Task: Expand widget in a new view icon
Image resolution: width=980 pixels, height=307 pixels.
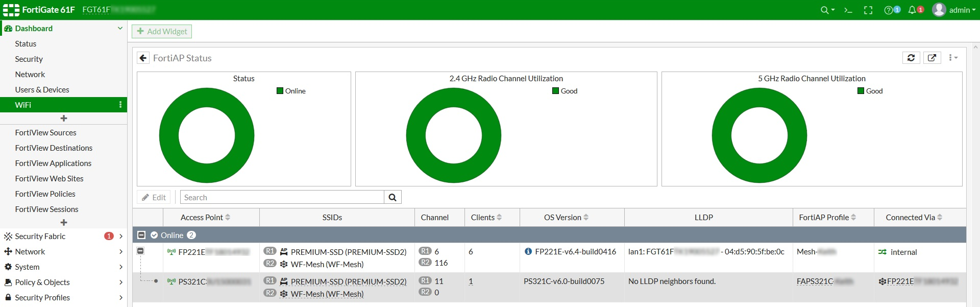Action: [x=932, y=58]
